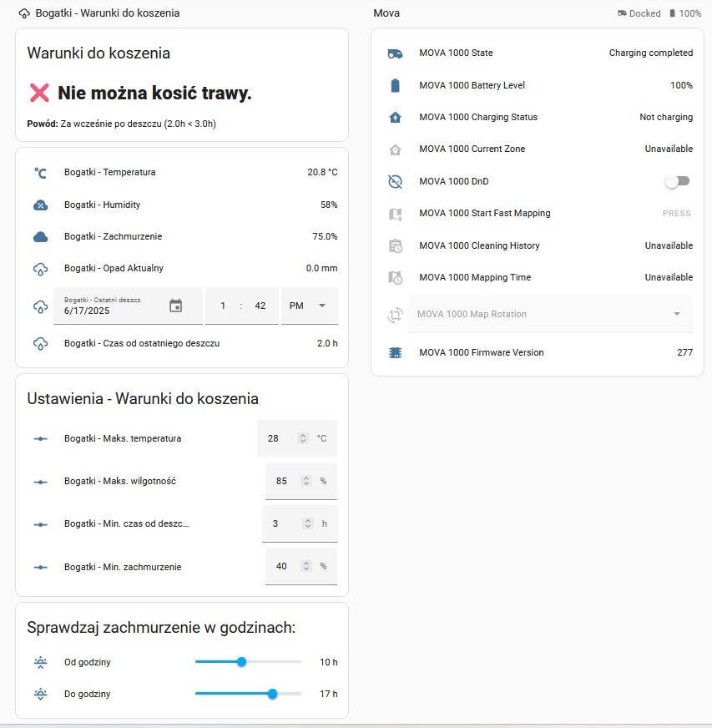Click the Maks. wilgotność stepper arrows
712x728 pixels.
click(x=306, y=482)
